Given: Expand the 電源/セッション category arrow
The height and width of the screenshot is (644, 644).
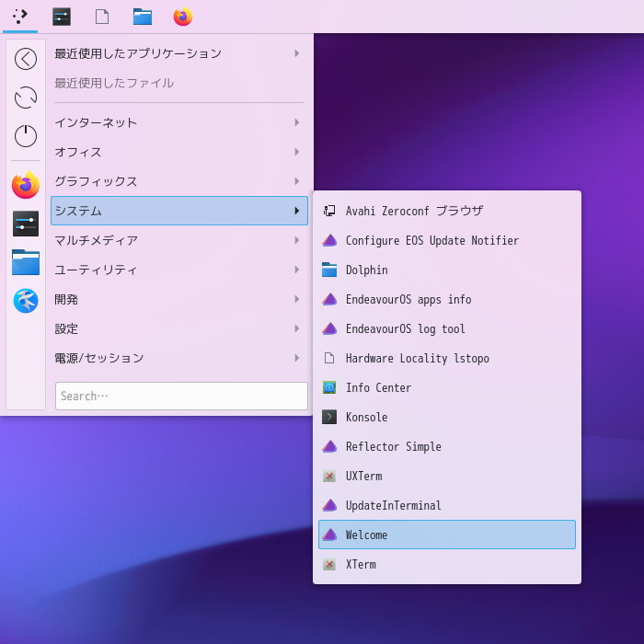Looking at the screenshot, I should pos(297,358).
